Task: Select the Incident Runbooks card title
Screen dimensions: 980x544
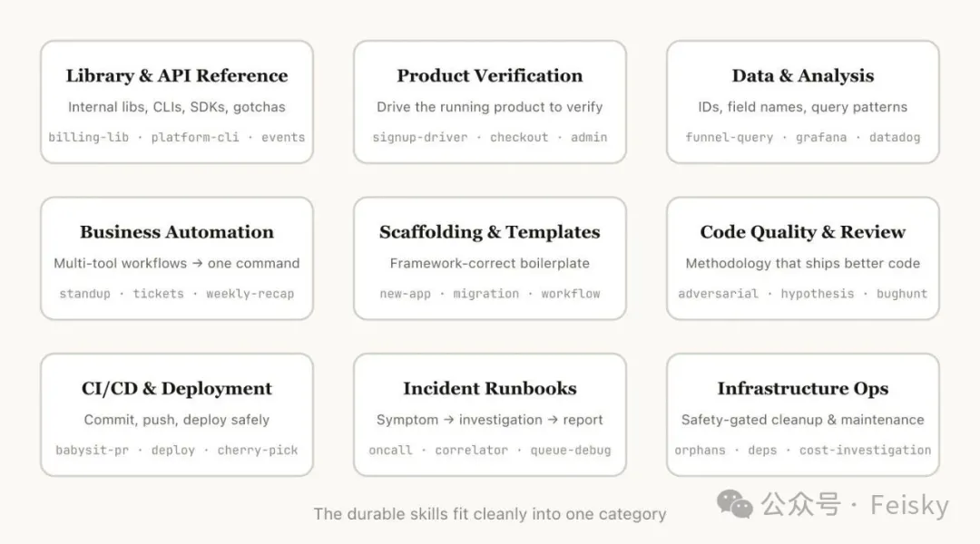Action: point(490,389)
